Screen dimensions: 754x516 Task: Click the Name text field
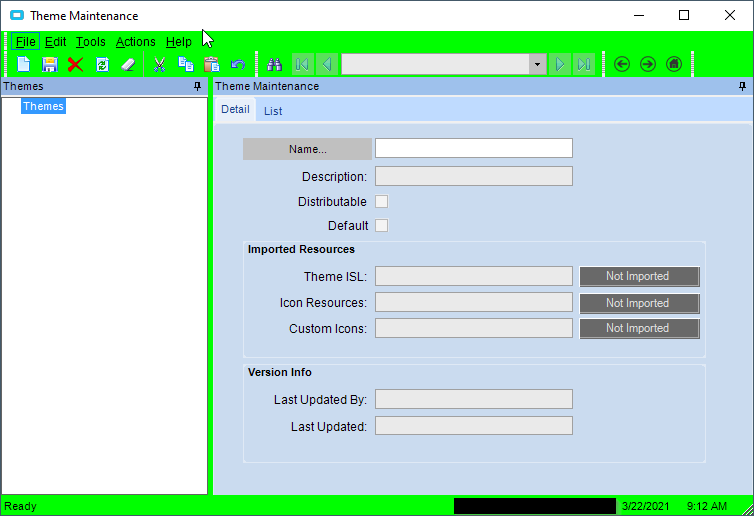pos(474,148)
